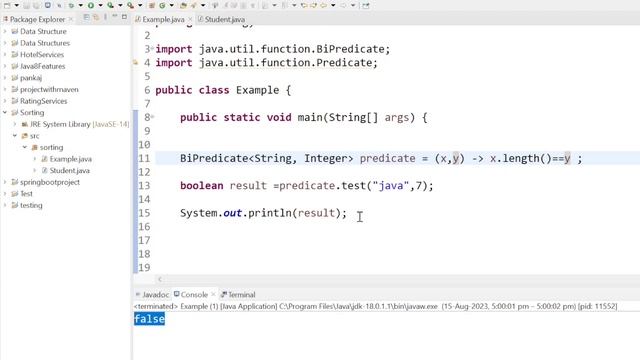Collapse the sorting package node

[x=25, y=147]
